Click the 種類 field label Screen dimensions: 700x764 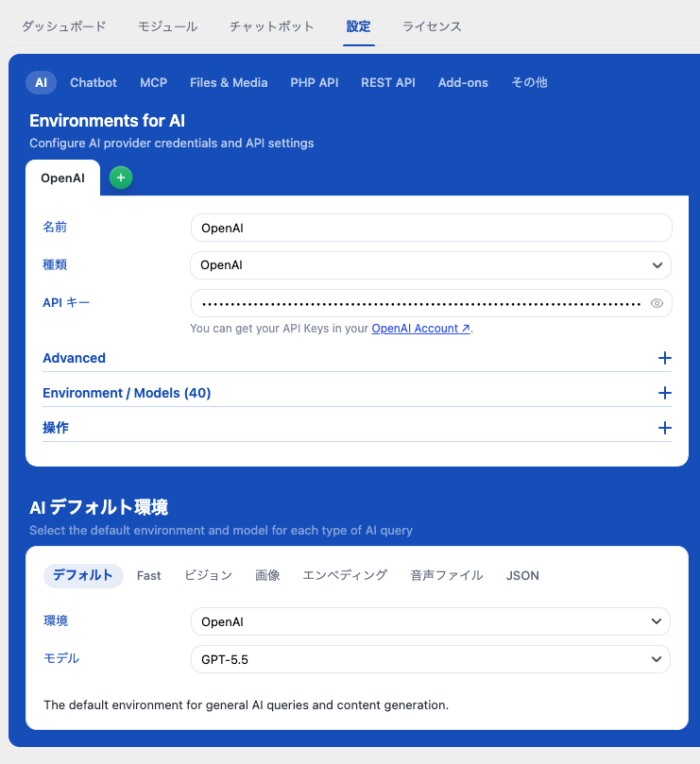(55, 265)
